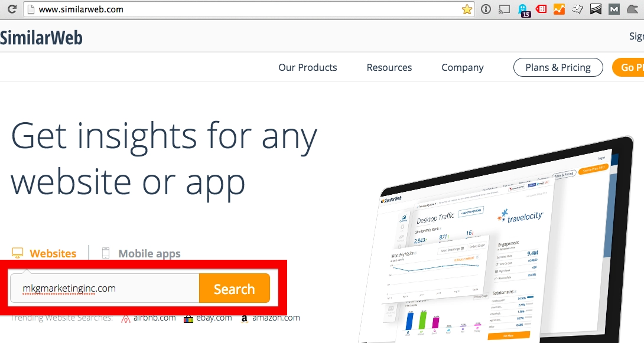This screenshot has width=644, height=343.
Task: Open the Our Products menu
Action: pos(307,67)
